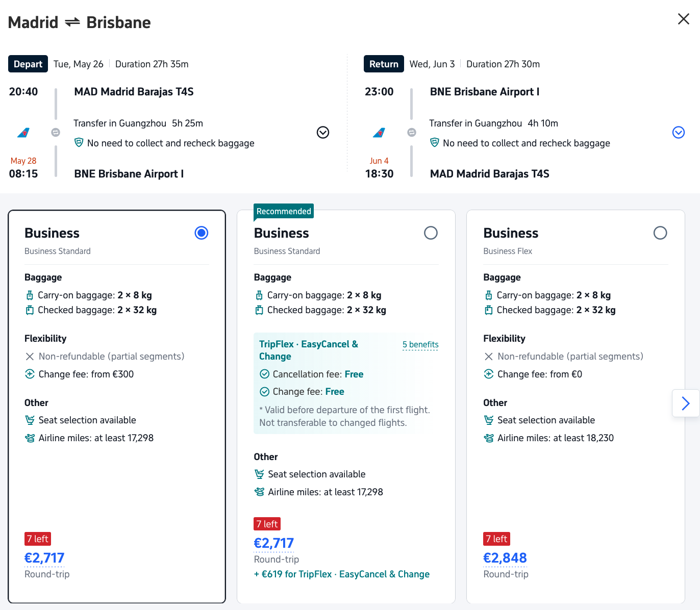The image size is (700, 610).
Task: Click the +€619 TripFlex EasyCancel & Change option
Action: pos(342,574)
